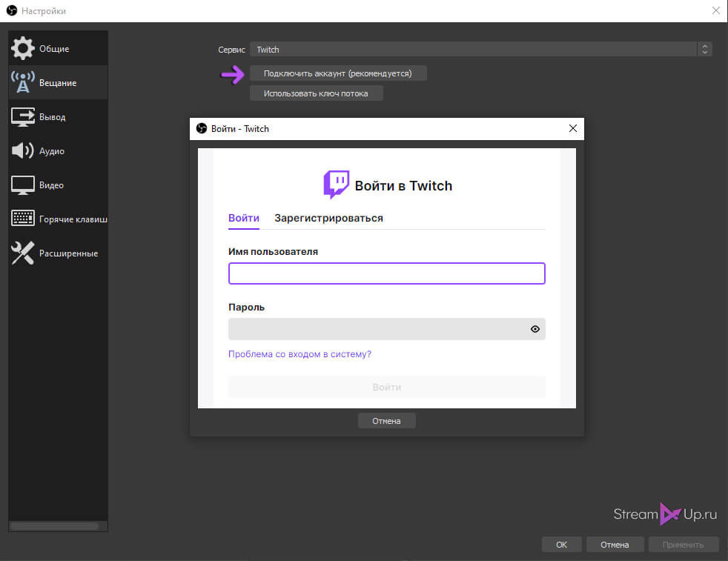Open the Горячие клавиши keyboard icon
Viewport: 728px width, 561px height.
click(x=23, y=218)
